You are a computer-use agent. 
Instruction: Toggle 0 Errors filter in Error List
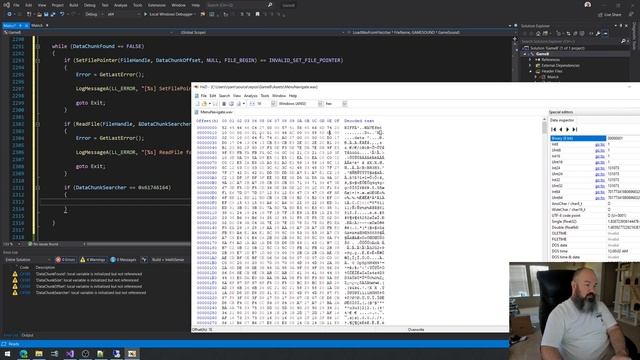(66, 260)
